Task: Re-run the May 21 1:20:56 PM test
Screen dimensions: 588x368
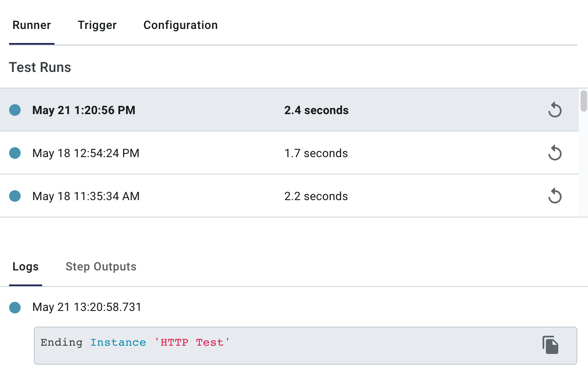Action: pyautogui.click(x=555, y=110)
